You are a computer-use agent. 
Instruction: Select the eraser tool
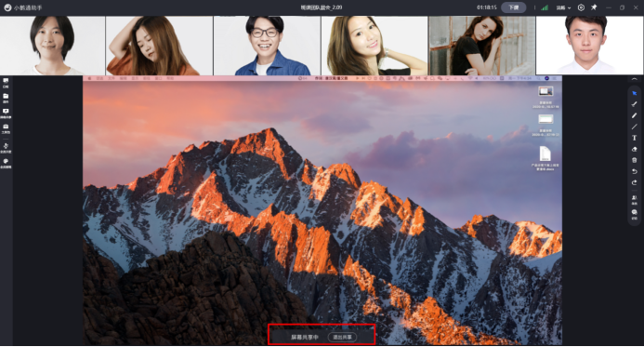coord(635,149)
